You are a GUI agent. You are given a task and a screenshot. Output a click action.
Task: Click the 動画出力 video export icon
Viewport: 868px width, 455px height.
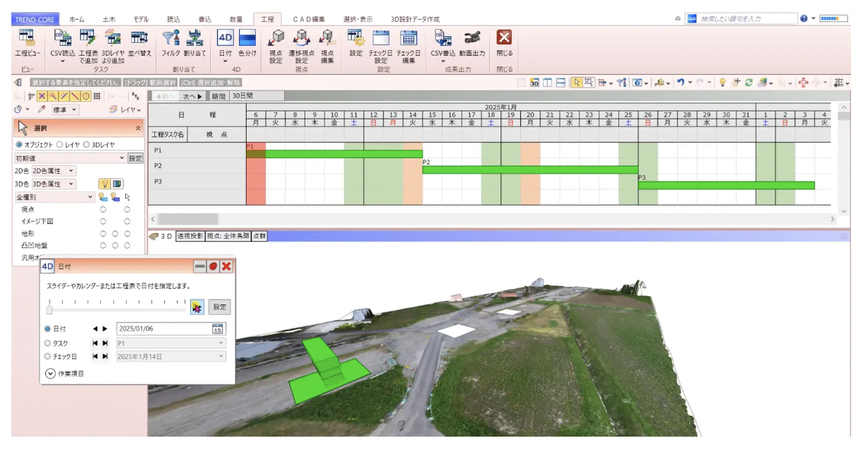[472, 40]
